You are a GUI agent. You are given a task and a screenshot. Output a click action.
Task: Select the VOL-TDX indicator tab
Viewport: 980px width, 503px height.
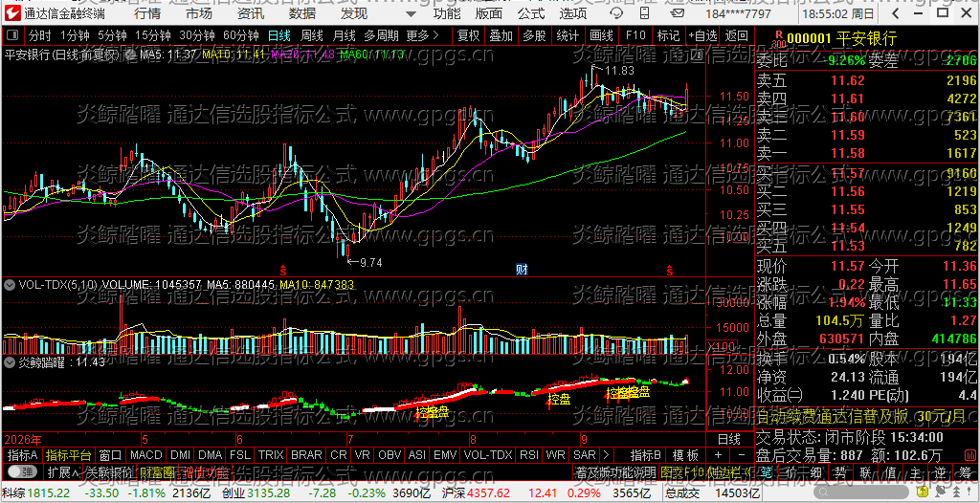(488, 454)
